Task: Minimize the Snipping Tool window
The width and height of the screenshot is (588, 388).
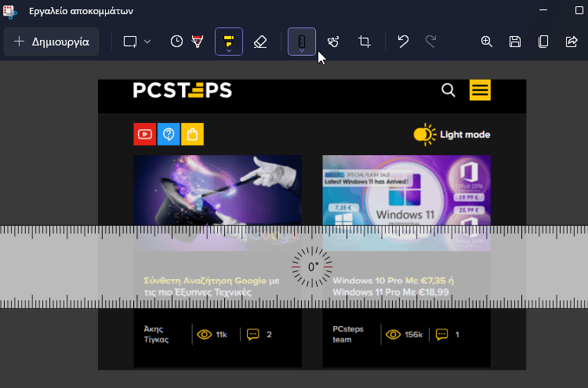Action: pos(543,10)
